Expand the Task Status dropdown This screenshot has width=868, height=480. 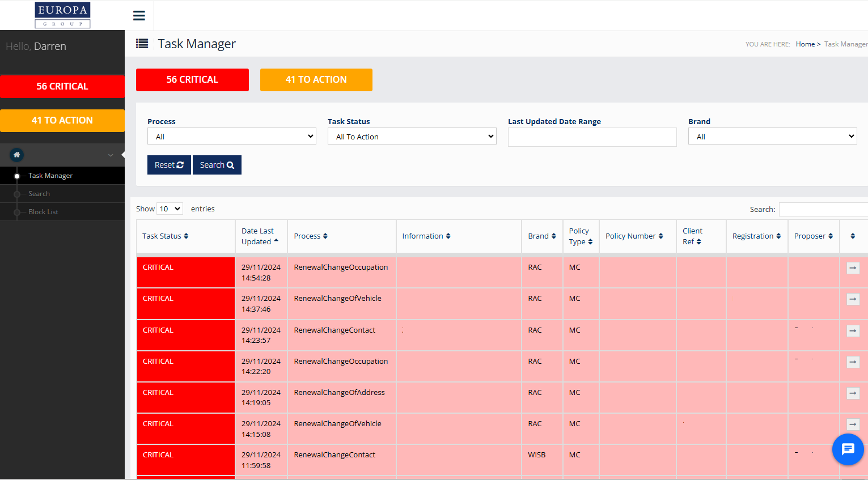click(x=412, y=137)
